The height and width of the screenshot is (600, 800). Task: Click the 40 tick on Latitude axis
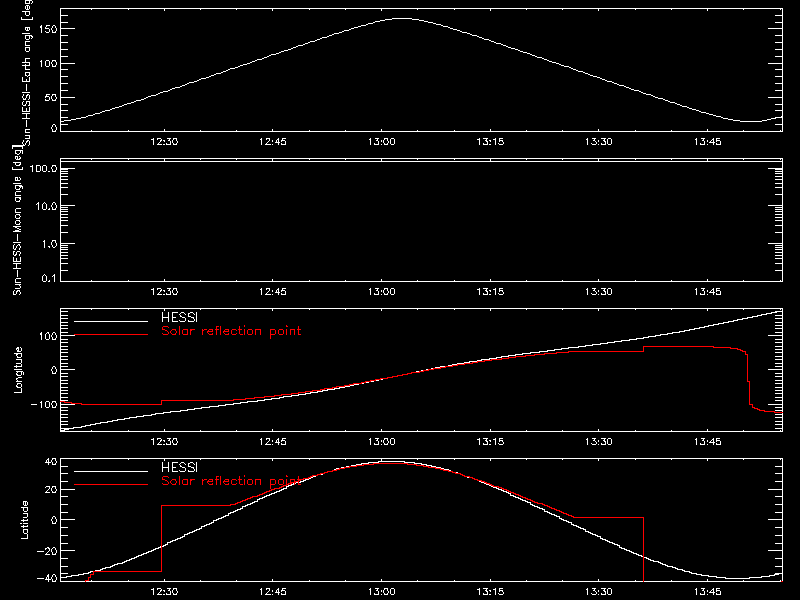(x=51, y=462)
